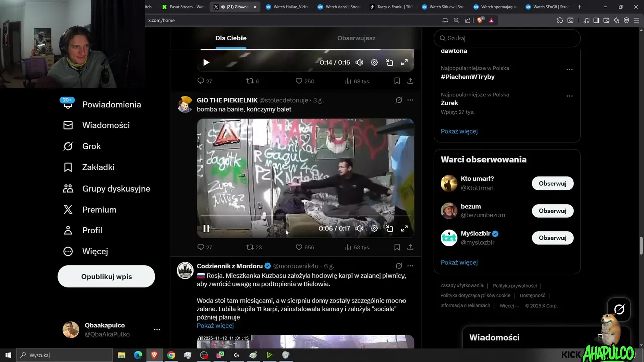Viewport: 644px width, 362px height.
Task: Open GIO video settings gear
Action: point(374,228)
